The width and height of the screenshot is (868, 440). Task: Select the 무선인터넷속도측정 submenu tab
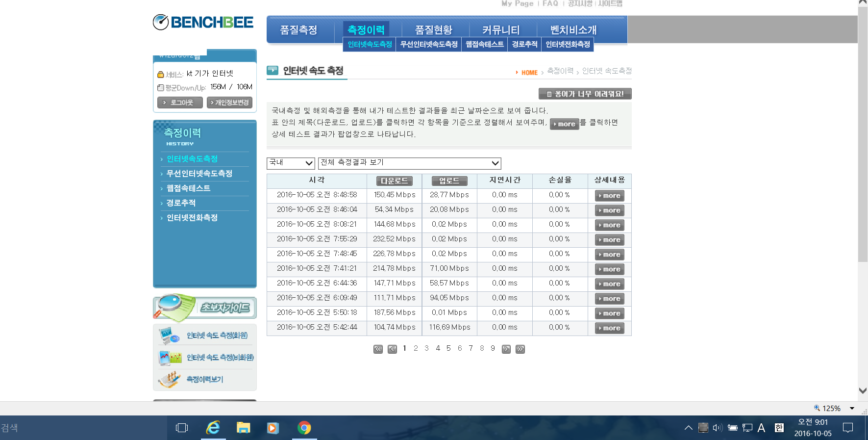point(429,44)
